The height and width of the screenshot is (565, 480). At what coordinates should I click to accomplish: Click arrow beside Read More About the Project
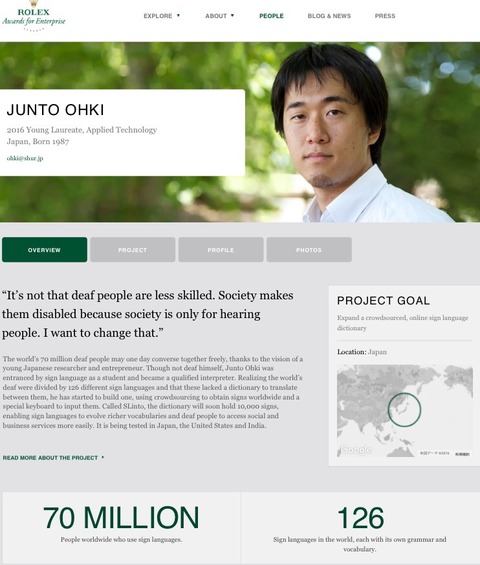(103, 457)
